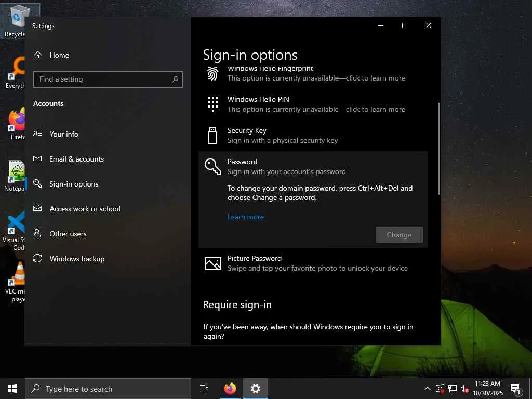This screenshot has height=399, width=532.
Task: Select the Everything desktop shortcut
Action: tap(15, 73)
